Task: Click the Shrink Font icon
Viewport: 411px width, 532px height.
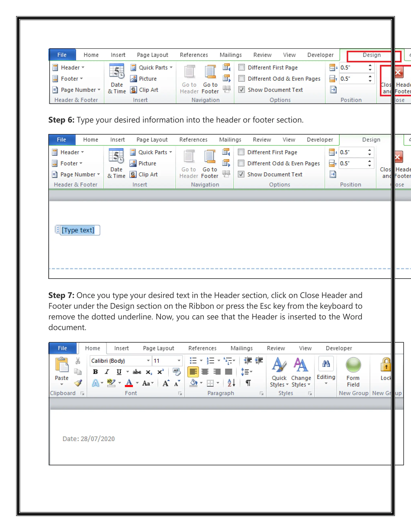Action: click(177, 383)
